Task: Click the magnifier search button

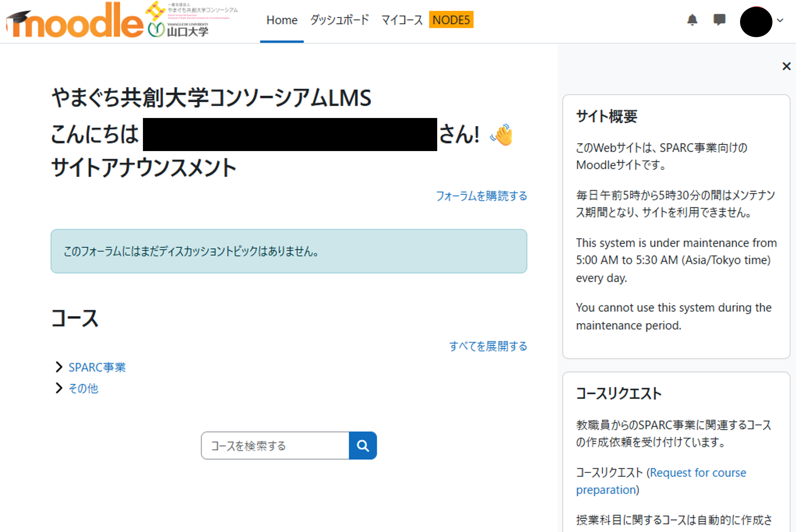Action: 363,445
